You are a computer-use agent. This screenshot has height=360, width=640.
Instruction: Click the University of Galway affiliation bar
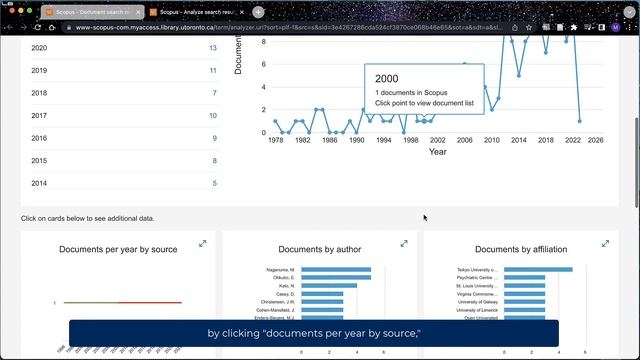click(x=524, y=302)
